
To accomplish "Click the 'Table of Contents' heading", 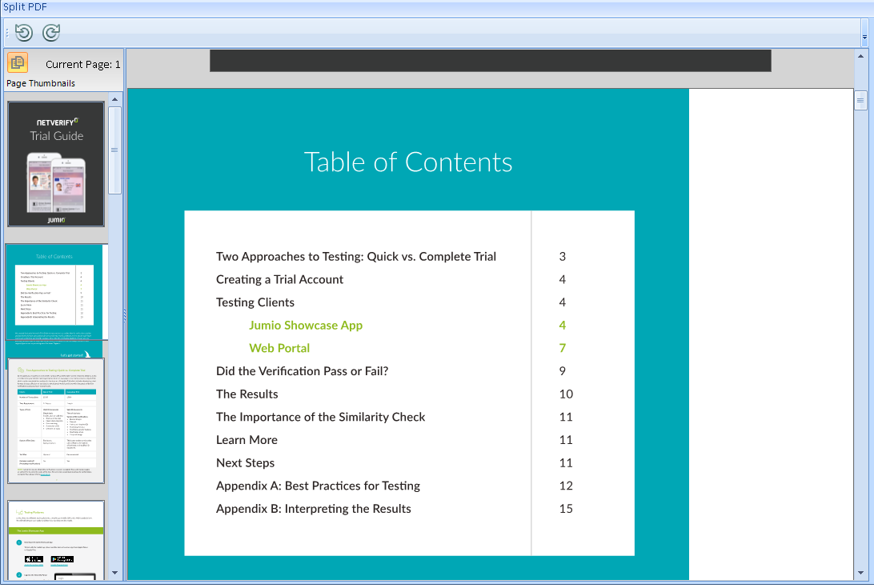I will point(408,162).
